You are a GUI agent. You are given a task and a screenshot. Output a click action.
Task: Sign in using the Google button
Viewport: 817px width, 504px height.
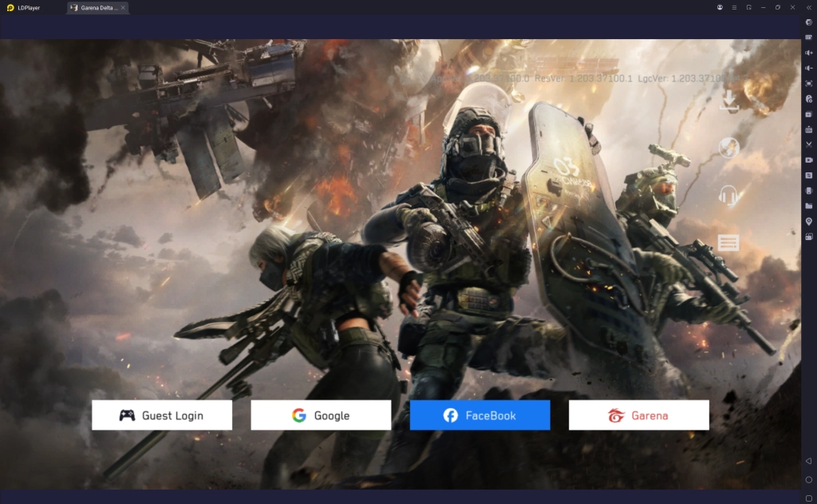(321, 415)
